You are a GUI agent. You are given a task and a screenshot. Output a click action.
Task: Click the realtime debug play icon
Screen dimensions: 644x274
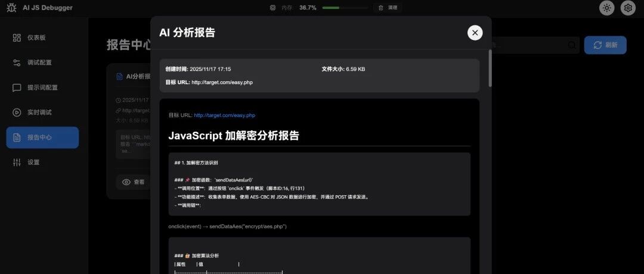point(17,112)
